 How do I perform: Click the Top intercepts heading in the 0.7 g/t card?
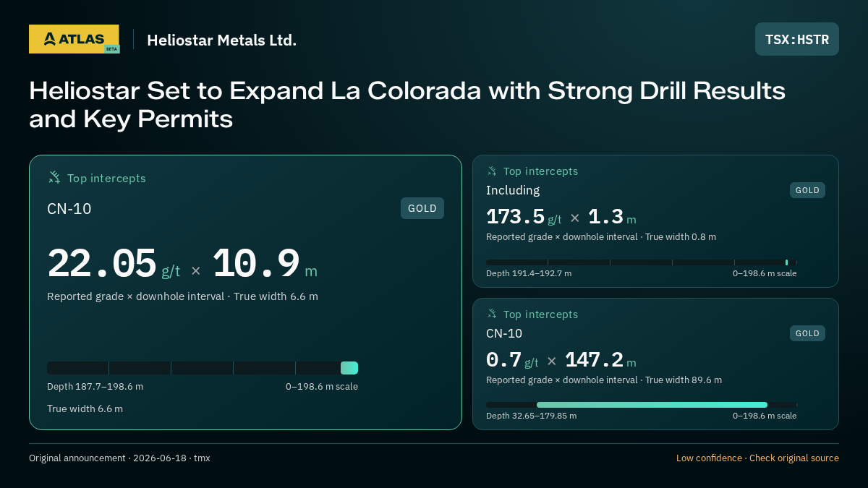click(x=540, y=314)
